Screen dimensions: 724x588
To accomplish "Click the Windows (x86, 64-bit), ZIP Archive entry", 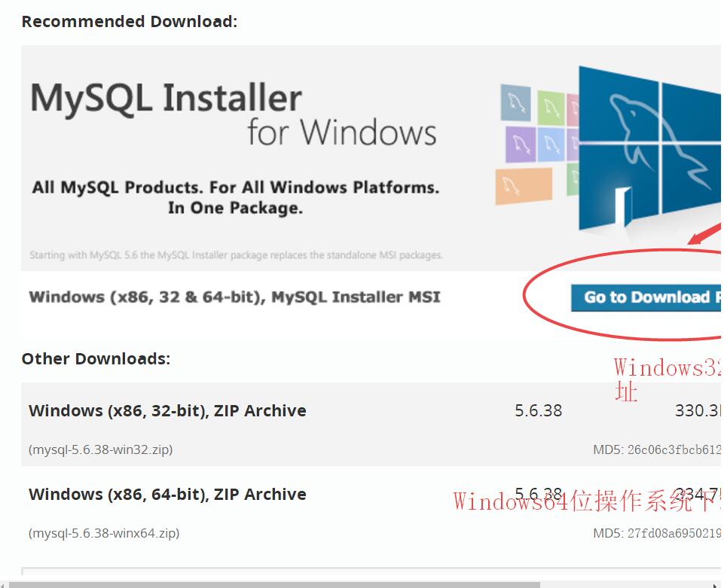I will tap(167, 495).
